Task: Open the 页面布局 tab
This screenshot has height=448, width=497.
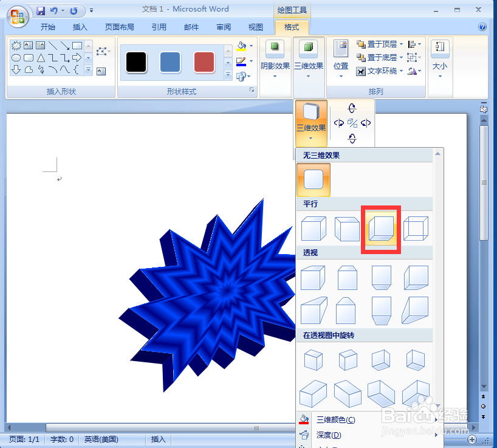Action: pyautogui.click(x=120, y=27)
